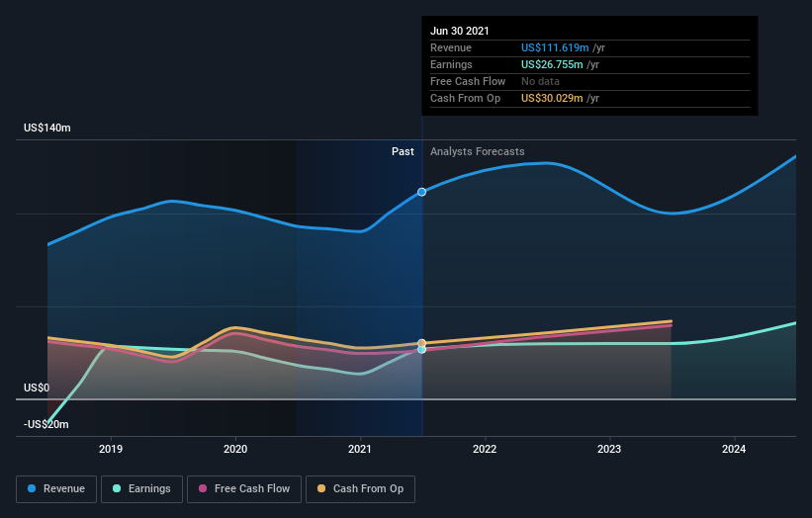Click the -US$20m y-axis label
Viewport: 812px width, 518px height.
pos(46,424)
